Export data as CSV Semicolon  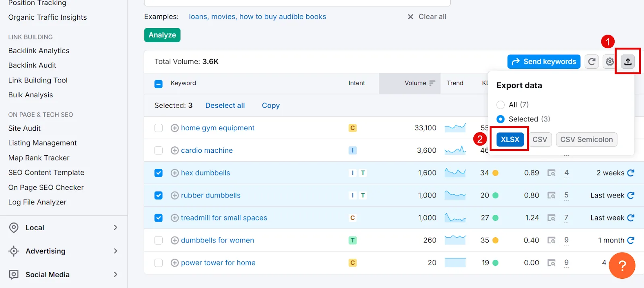coord(586,140)
